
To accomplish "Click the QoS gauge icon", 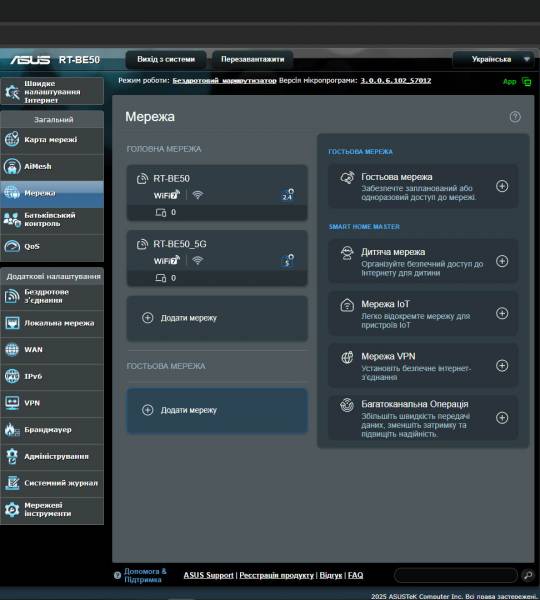I will (12, 246).
